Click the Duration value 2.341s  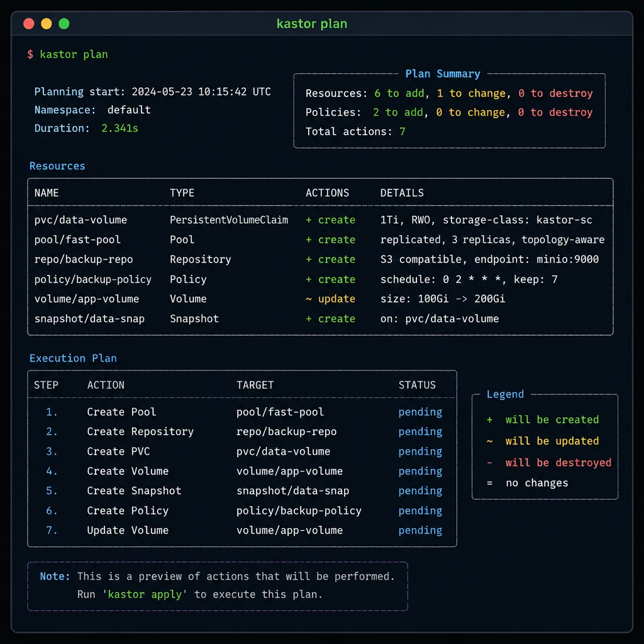click(119, 128)
